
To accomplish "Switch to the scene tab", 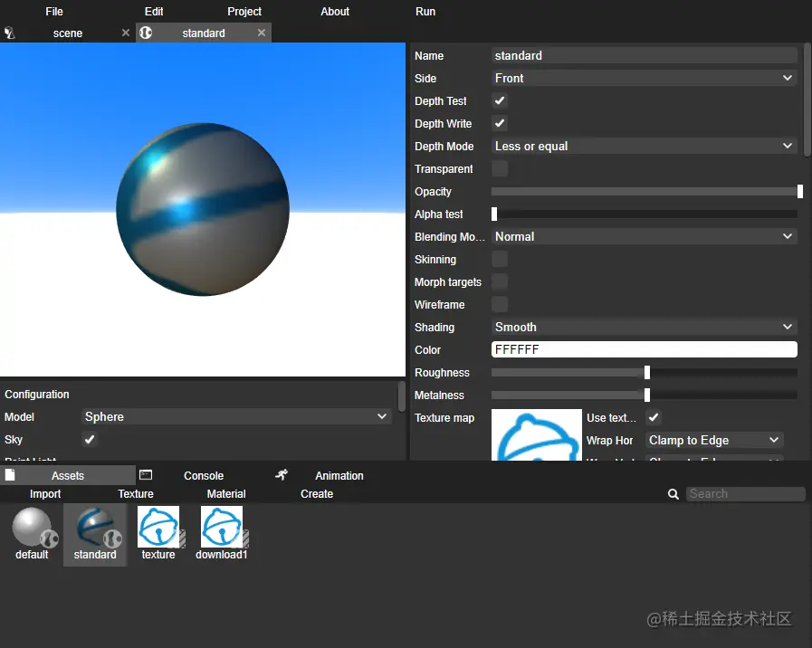I will pyautogui.click(x=67, y=33).
